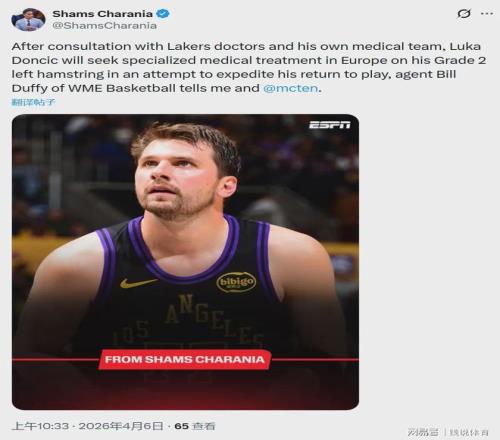Open the three-dot more options menu
Screen dimensions: 500x440
click(x=487, y=14)
